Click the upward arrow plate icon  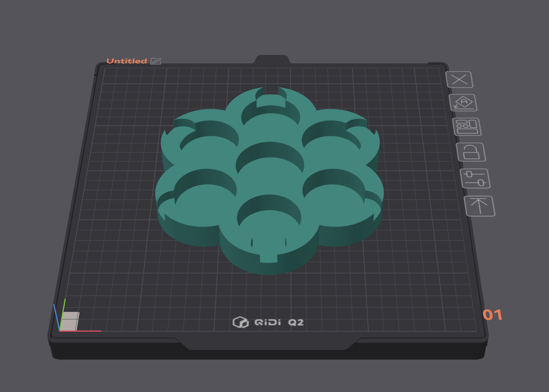point(479,206)
